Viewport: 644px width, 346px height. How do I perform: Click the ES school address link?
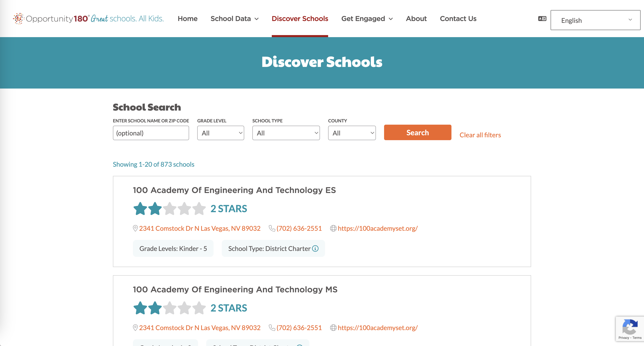(x=200, y=228)
